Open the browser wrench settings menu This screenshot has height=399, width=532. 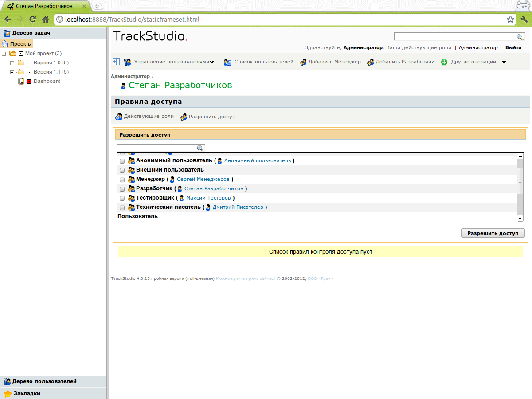click(524, 20)
